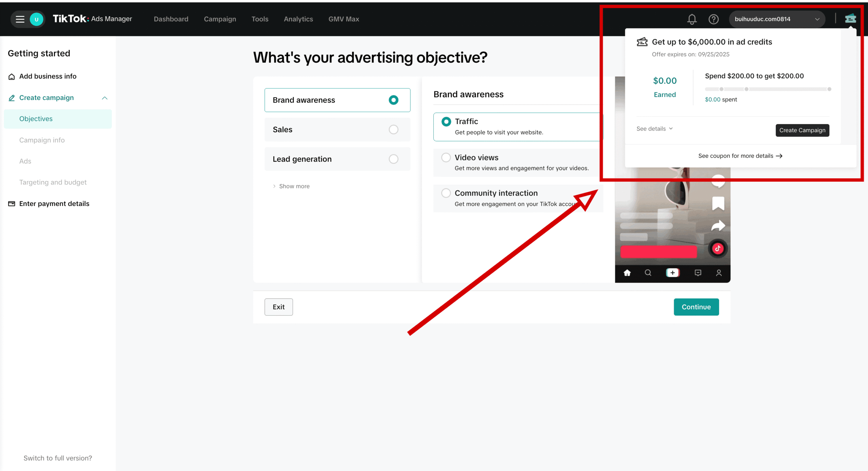The width and height of the screenshot is (868, 471).
Task: Open the buihuuduc.com0814 account dropdown
Action: click(776, 19)
